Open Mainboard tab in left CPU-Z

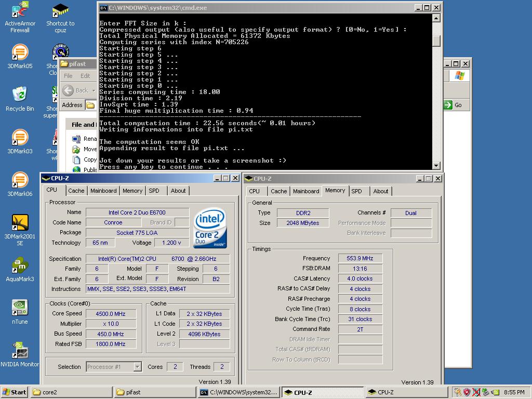[103, 191]
